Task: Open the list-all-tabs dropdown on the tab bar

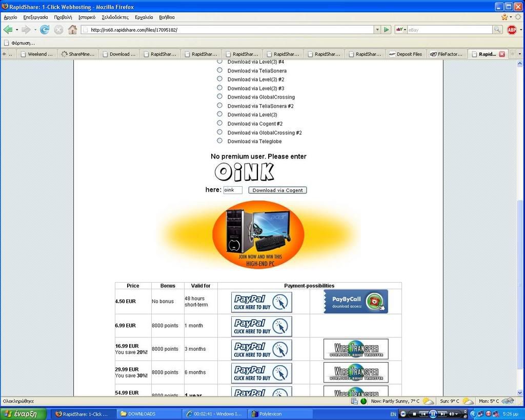Action: coord(520,54)
